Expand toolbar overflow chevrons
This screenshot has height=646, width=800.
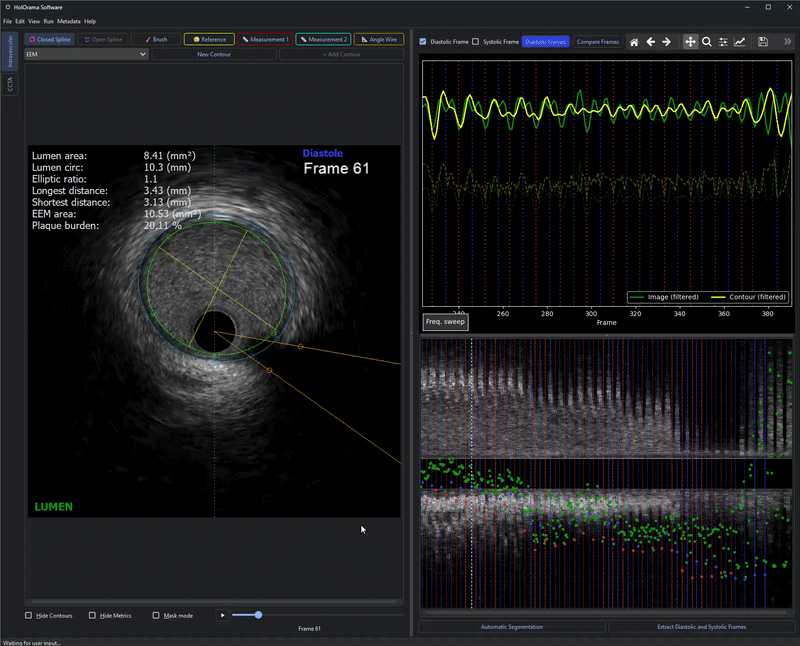pyautogui.click(x=787, y=42)
